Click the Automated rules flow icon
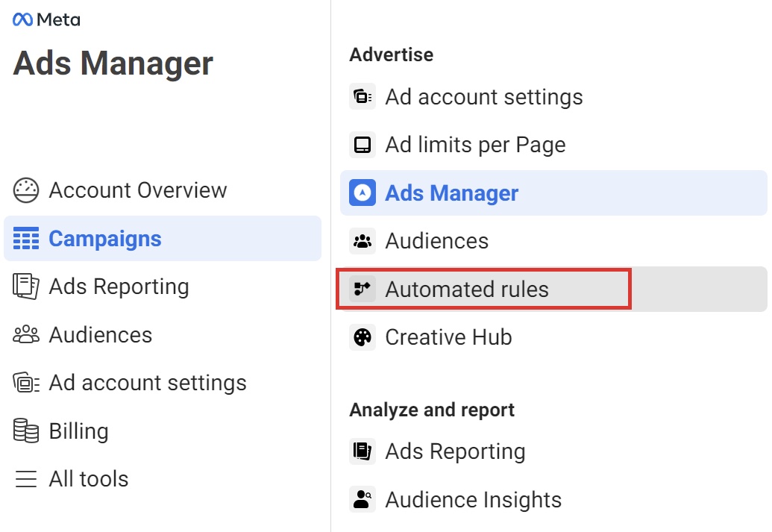This screenshot has width=772, height=532. [x=363, y=289]
